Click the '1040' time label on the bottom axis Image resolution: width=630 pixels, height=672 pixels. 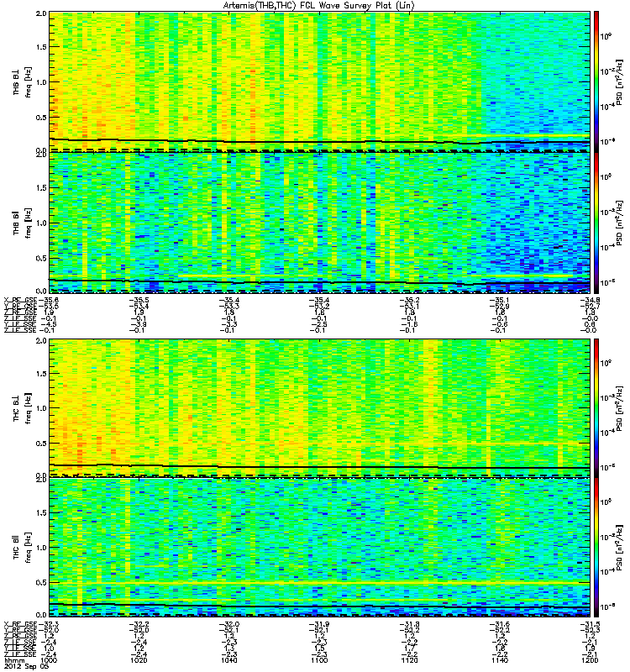[228, 660]
